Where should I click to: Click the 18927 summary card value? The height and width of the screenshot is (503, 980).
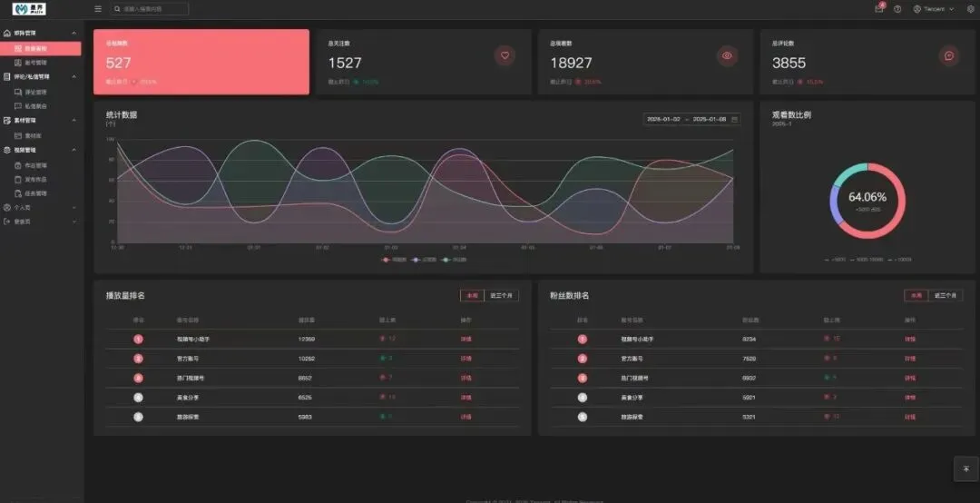pos(571,63)
